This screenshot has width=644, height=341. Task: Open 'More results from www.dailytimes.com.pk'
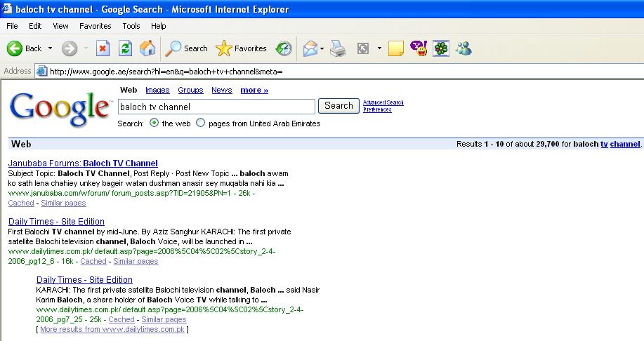pos(112,329)
